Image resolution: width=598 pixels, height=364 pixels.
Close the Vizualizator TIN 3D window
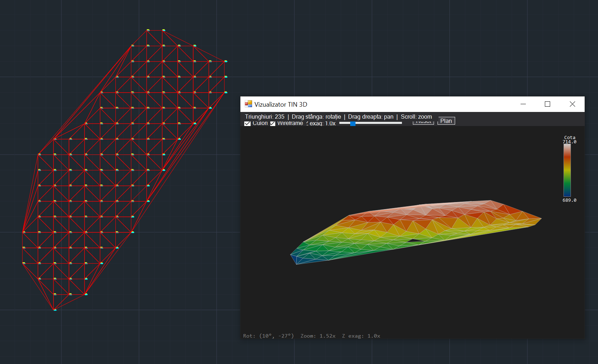(x=572, y=104)
